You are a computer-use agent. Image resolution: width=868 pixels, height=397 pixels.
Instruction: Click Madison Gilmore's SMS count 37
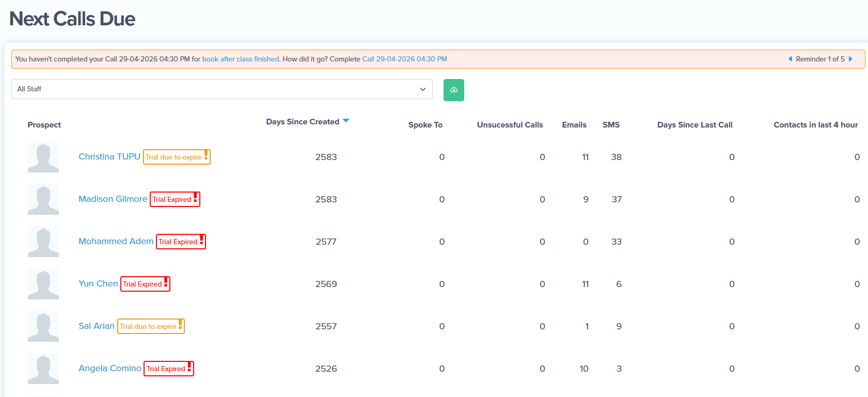(x=617, y=199)
